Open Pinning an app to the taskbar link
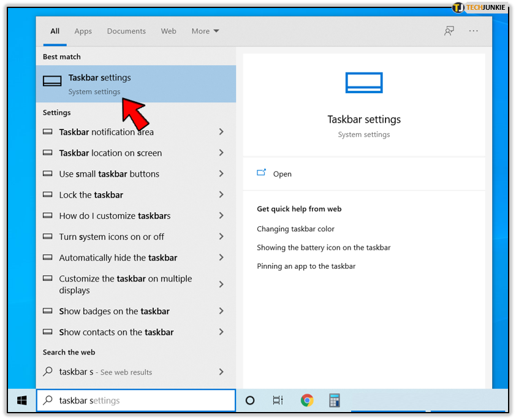This screenshot has height=420, width=516. [x=306, y=266]
